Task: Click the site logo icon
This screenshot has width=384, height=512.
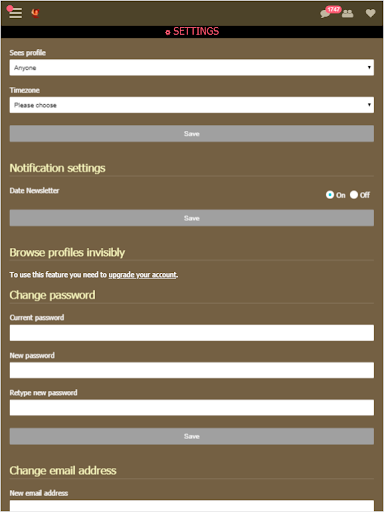Action: click(x=35, y=13)
